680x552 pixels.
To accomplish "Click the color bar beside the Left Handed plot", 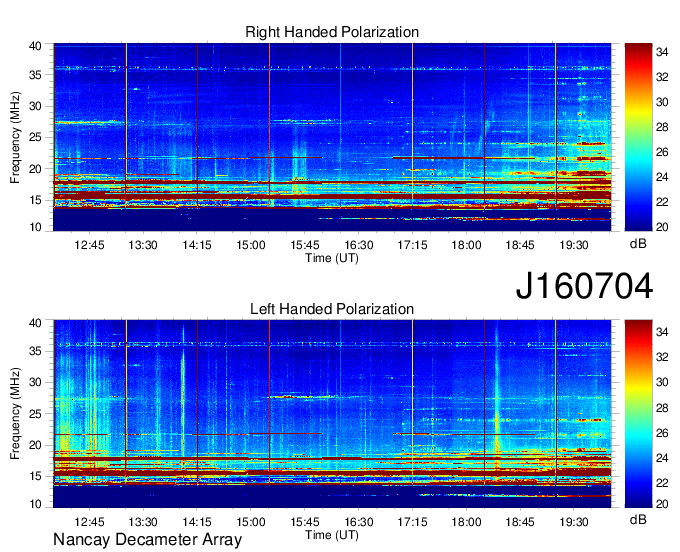I will click(638, 414).
